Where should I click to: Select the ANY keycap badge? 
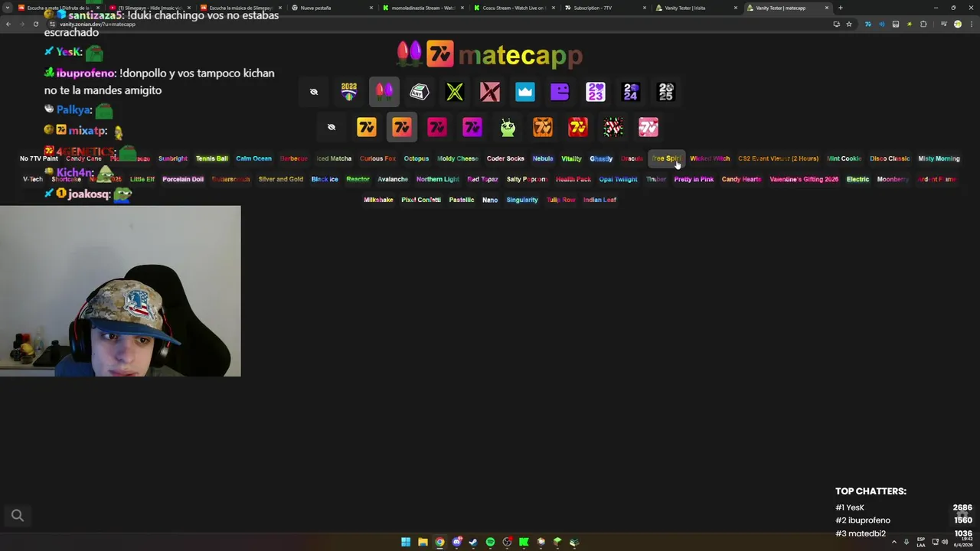click(420, 92)
